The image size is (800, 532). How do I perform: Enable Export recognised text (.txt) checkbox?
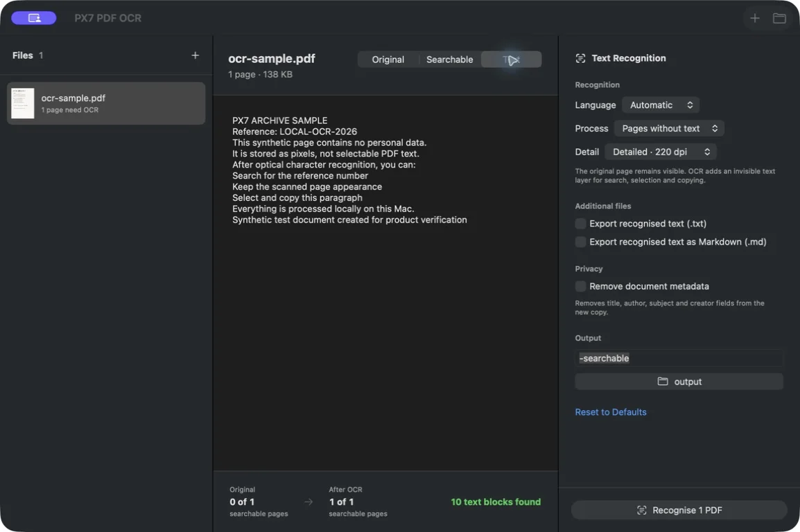point(580,224)
